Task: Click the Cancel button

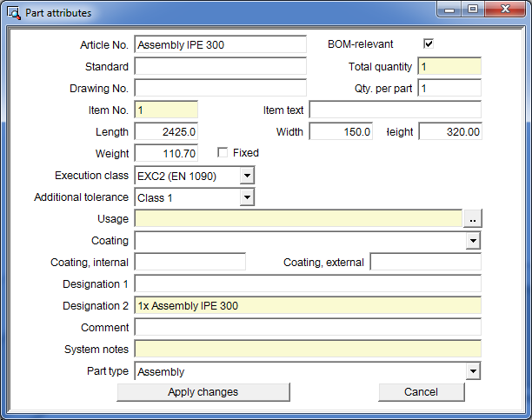Action: [421, 392]
